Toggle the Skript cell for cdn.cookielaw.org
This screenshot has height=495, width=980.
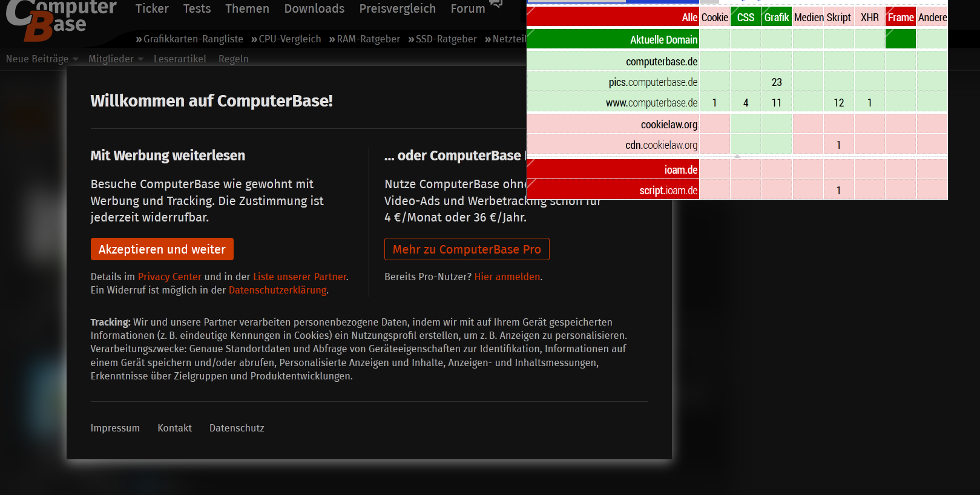[839, 145]
